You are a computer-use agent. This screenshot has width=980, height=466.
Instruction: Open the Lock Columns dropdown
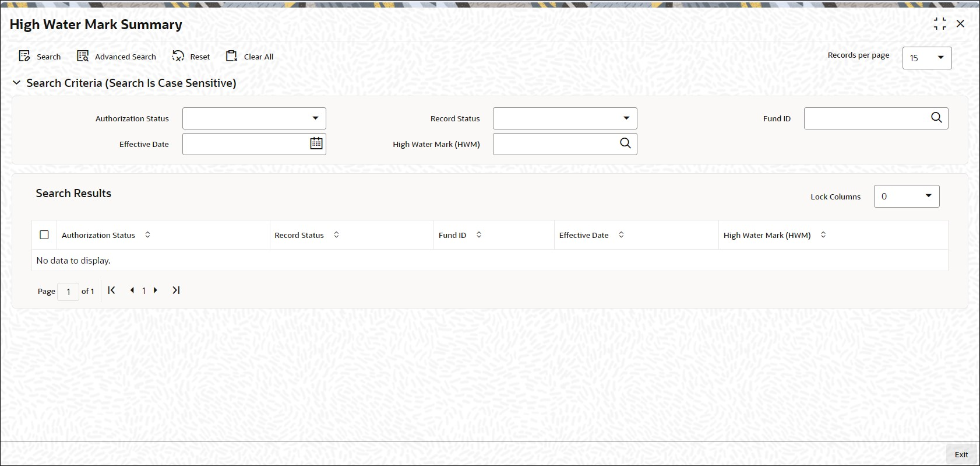(907, 197)
